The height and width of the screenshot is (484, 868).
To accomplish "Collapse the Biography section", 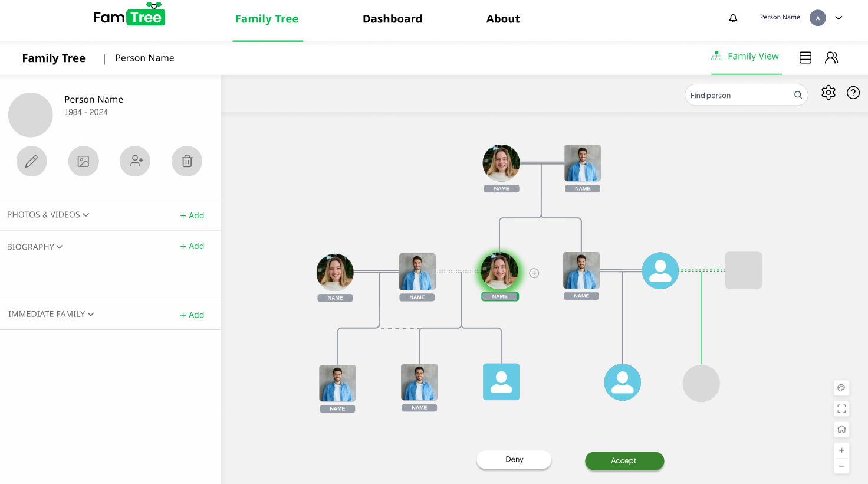I will click(x=35, y=247).
